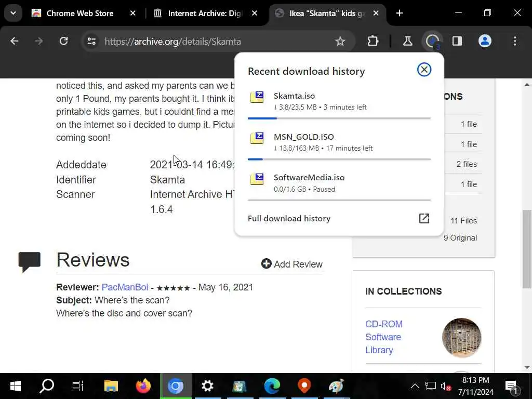
Task: Launch Firefox from the taskbar
Action: 143,386
